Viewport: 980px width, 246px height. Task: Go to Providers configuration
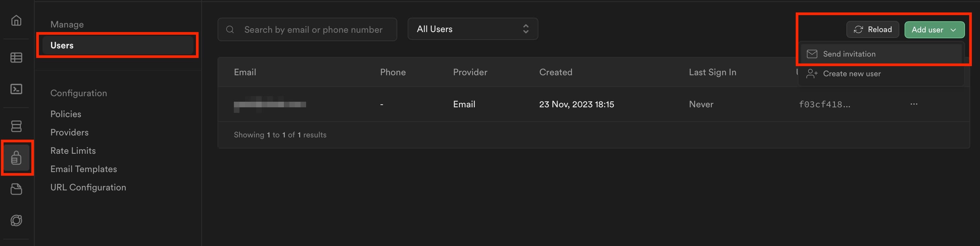pyautogui.click(x=69, y=132)
